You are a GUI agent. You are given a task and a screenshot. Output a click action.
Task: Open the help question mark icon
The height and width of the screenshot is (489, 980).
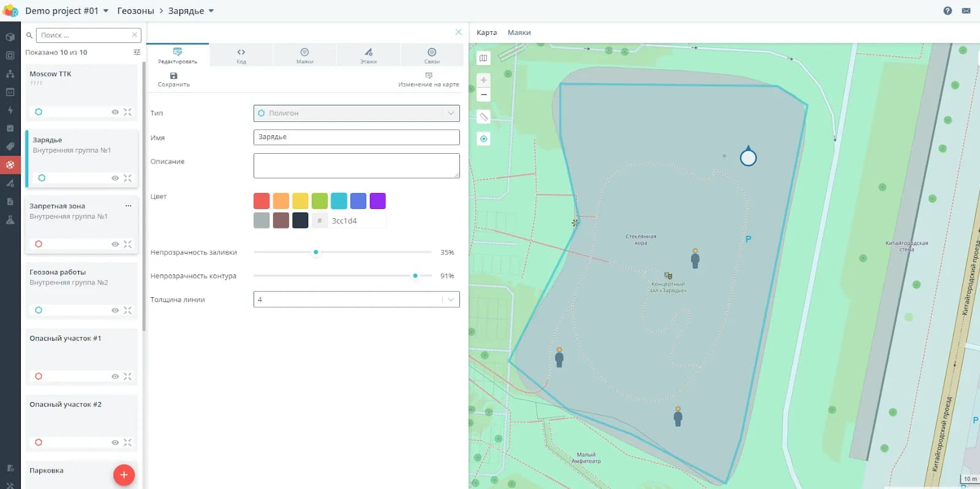(x=948, y=10)
